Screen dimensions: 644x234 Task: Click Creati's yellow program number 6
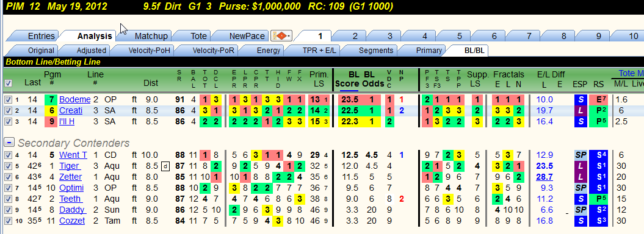[x=52, y=111]
